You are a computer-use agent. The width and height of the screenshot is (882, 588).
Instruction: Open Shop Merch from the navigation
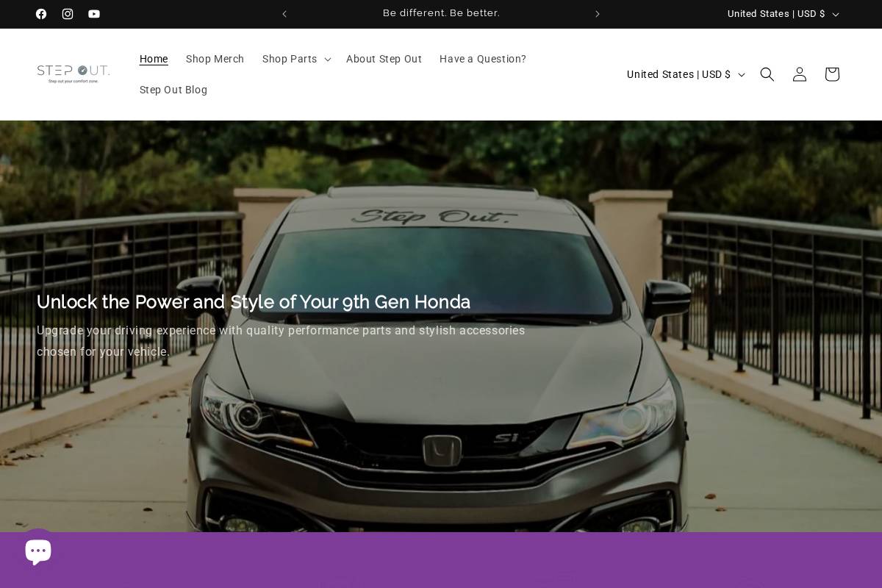pyautogui.click(x=215, y=59)
